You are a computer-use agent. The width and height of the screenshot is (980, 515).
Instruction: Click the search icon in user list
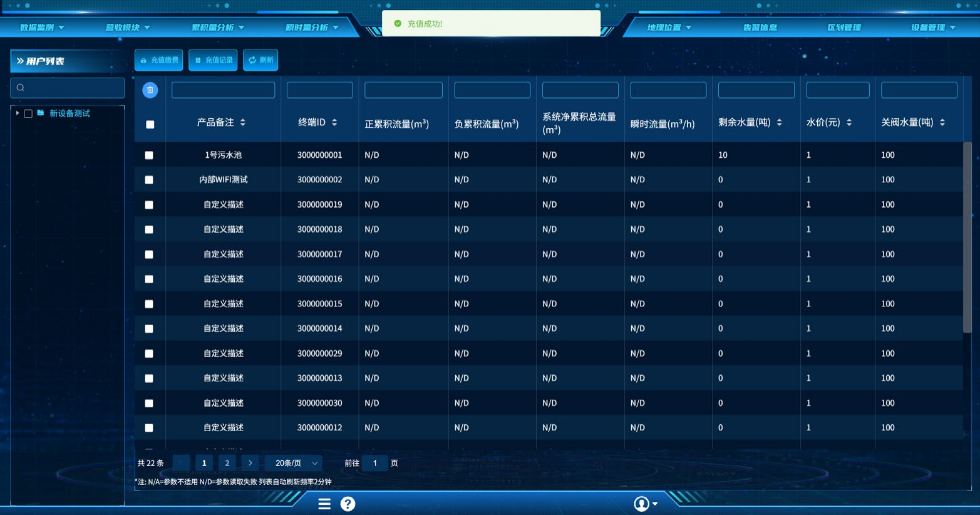click(21, 88)
